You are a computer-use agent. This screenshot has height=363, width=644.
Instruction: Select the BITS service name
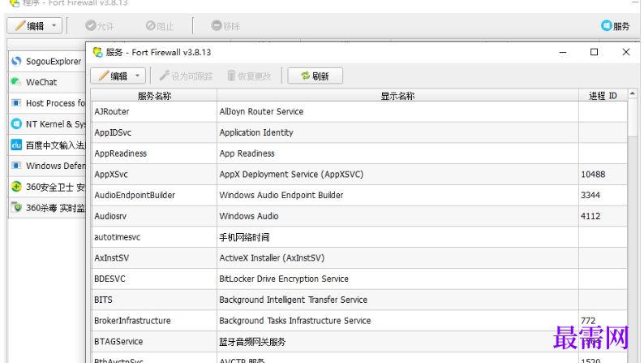[103, 300]
